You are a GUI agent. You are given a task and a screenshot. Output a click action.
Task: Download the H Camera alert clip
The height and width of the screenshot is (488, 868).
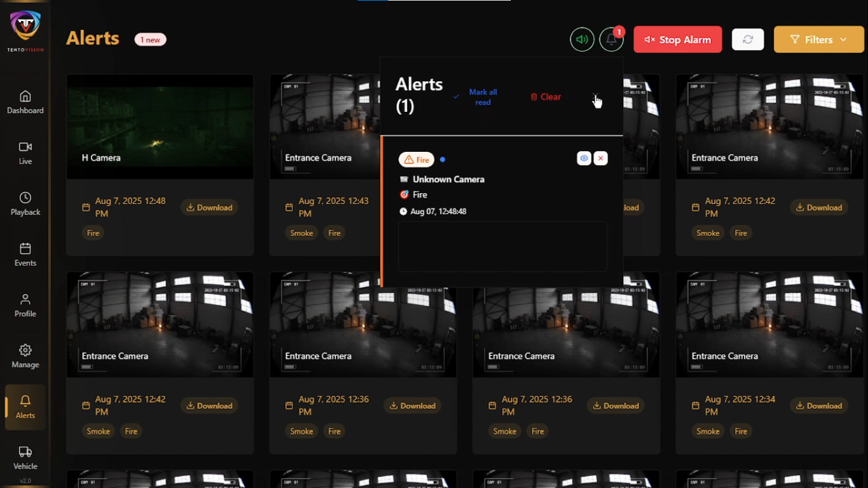pyautogui.click(x=209, y=208)
